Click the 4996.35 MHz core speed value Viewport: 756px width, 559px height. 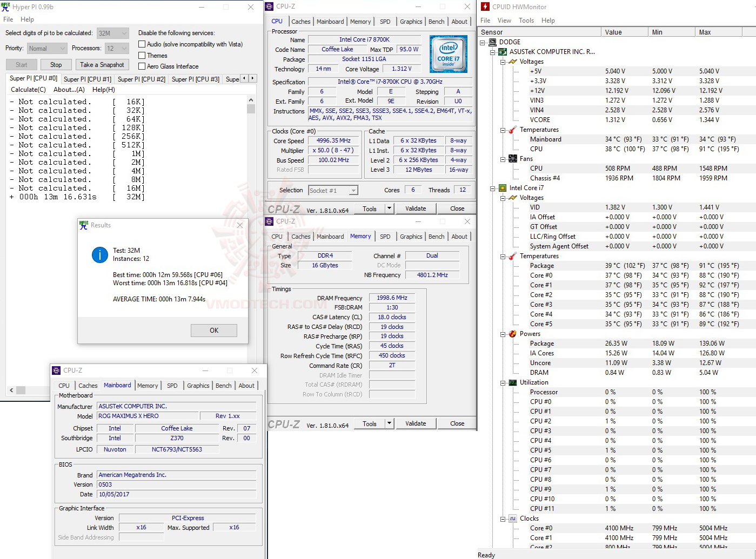tap(334, 140)
